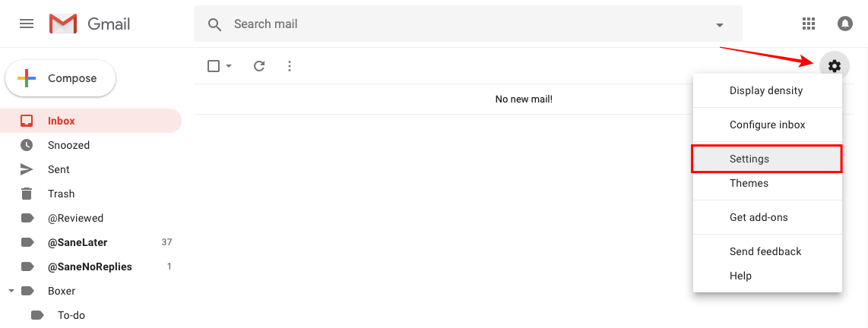868x328 pixels.
Task: Open the More options three-dot icon
Action: point(289,66)
